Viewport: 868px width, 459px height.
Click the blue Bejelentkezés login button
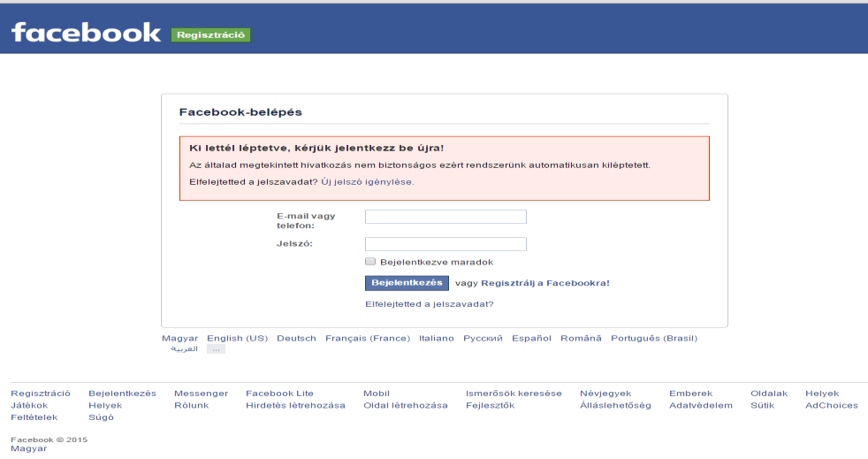pos(407,283)
